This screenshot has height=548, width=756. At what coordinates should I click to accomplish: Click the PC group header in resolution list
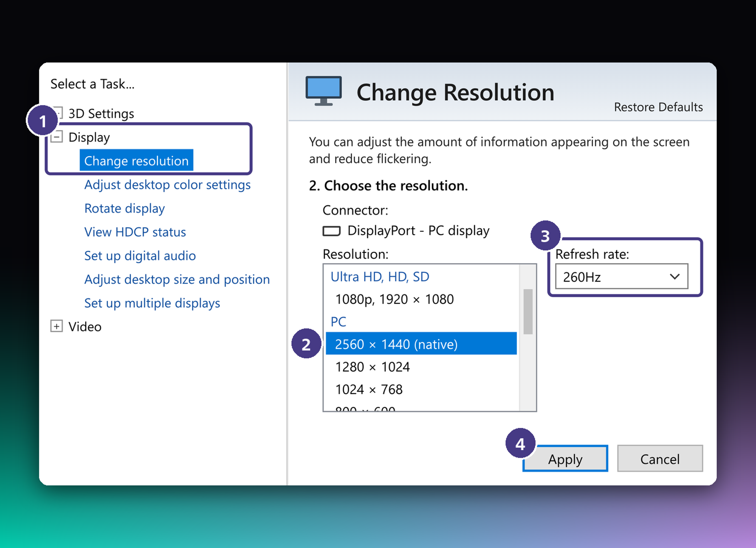pos(338,322)
